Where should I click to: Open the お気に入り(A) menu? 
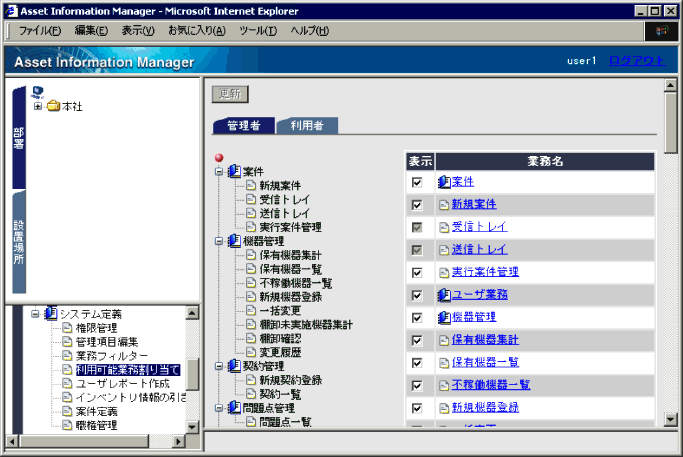pos(197,30)
